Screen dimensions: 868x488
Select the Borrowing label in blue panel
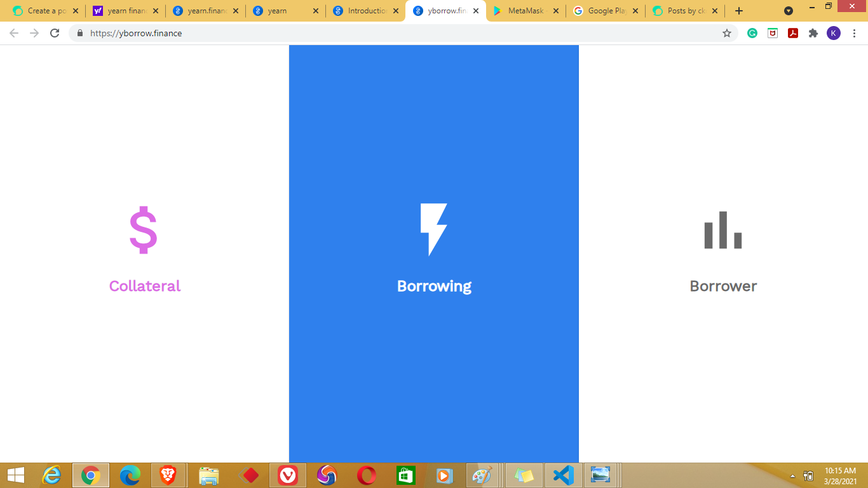tap(434, 286)
